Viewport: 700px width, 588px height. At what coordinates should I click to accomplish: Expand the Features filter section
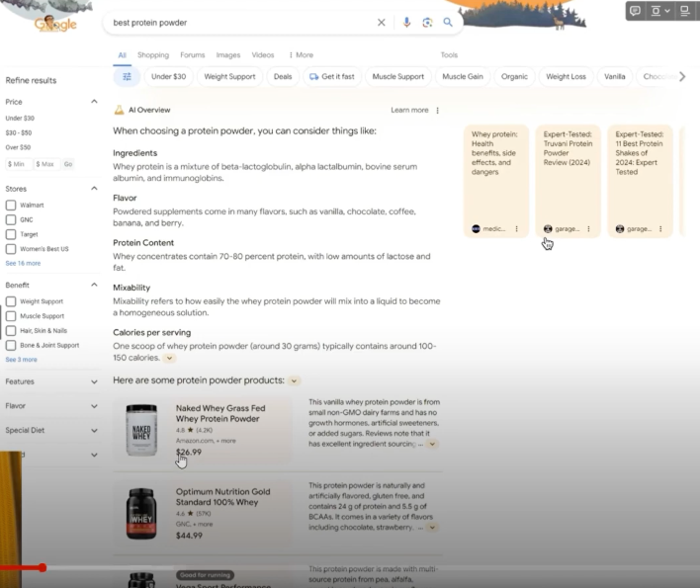pyautogui.click(x=94, y=381)
